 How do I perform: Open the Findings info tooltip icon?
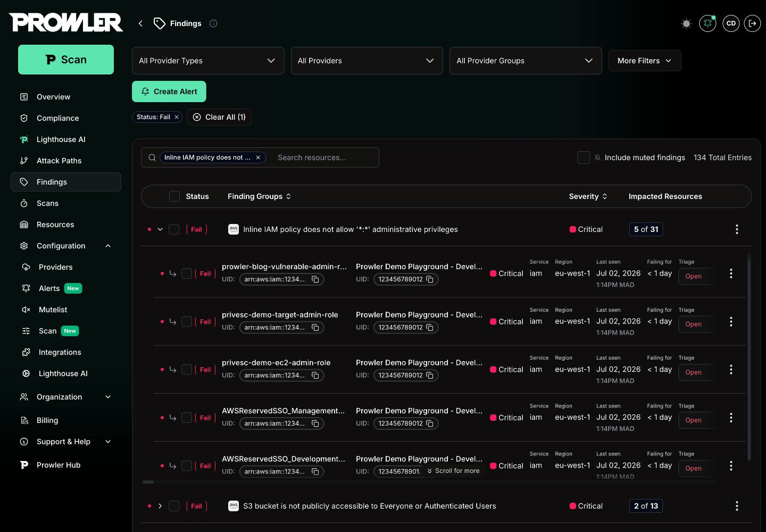[x=213, y=23]
